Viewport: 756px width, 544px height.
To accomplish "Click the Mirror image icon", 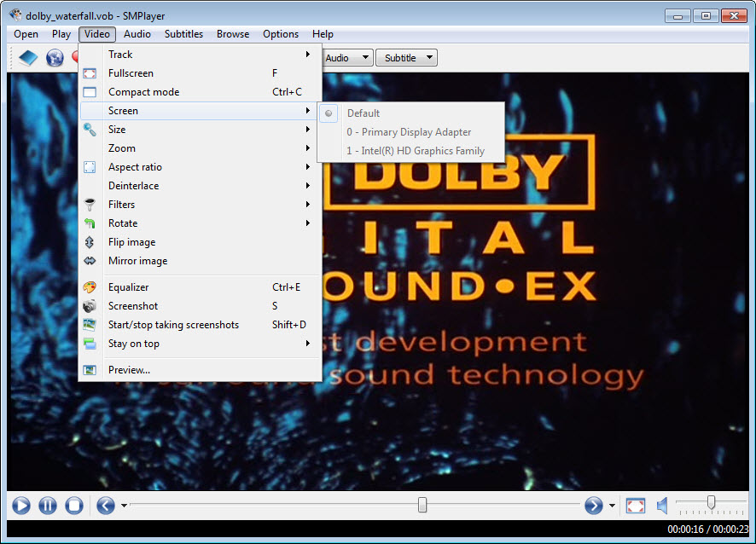I will (90, 261).
